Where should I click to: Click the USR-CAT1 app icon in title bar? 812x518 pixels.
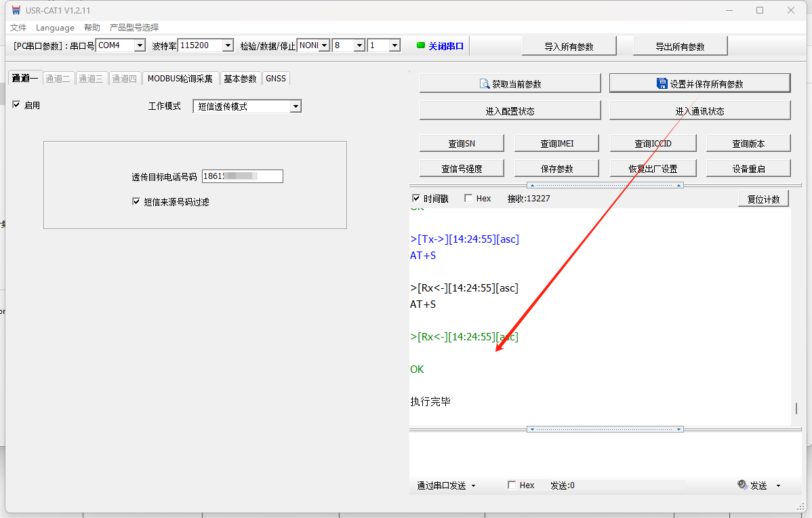point(16,10)
